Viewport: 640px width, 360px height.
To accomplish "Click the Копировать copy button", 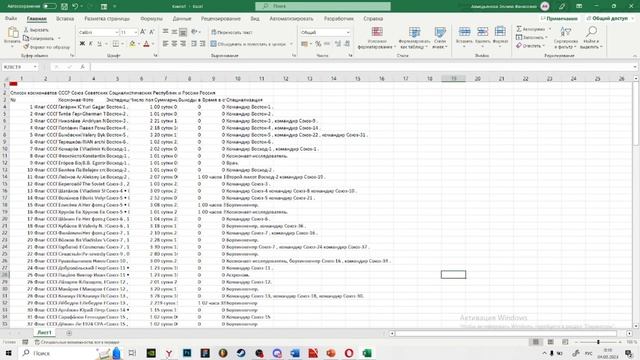I will click(39, 38).
